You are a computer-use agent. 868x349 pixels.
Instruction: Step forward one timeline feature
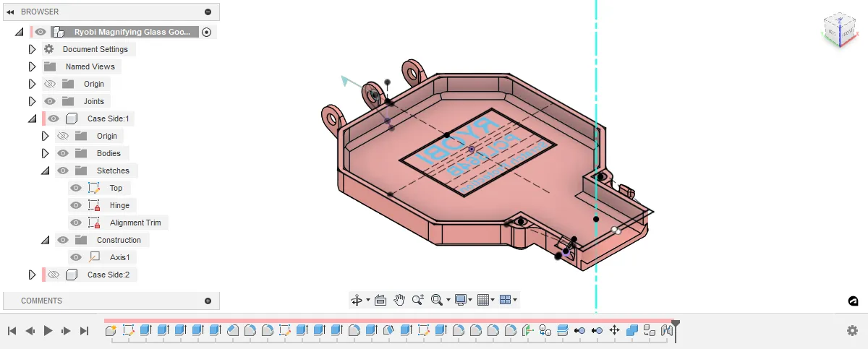pyautogui.click(x=66, y=331)
